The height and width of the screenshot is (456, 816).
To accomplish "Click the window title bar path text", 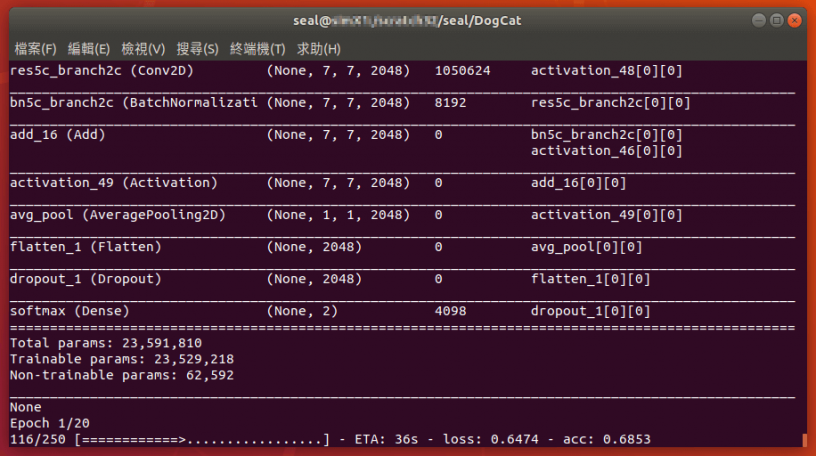I will pyautogui.click(x=408, y=20).
